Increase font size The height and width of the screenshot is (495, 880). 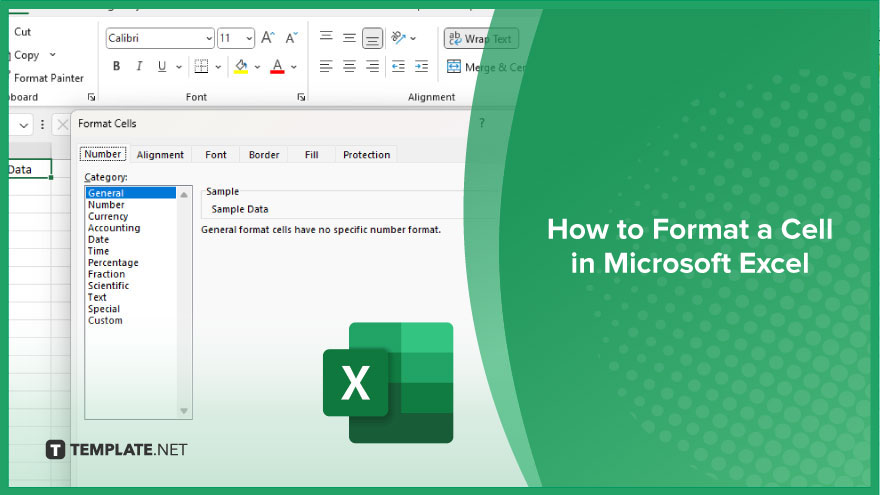[x=268, y=38]
